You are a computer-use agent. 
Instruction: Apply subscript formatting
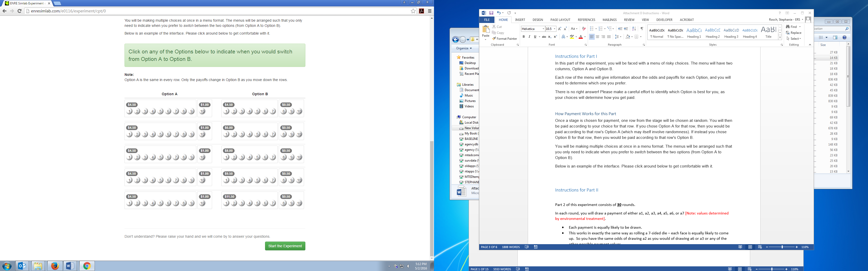(549, 37)
